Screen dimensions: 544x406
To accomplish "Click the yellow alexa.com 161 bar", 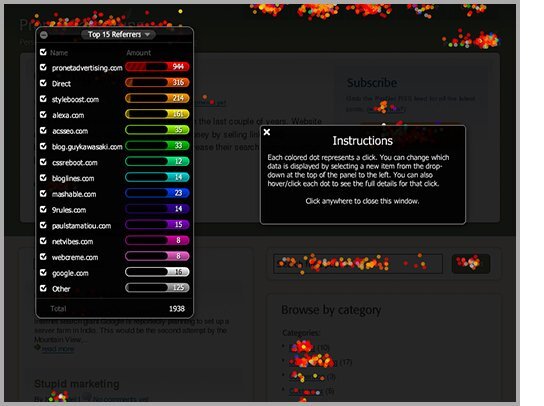I will (x=157, y=114).
